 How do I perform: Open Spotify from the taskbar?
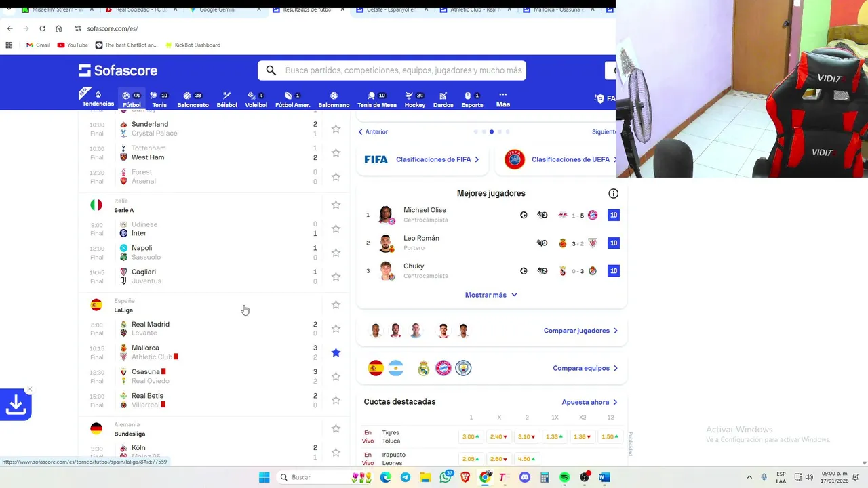tap(565, 477)
